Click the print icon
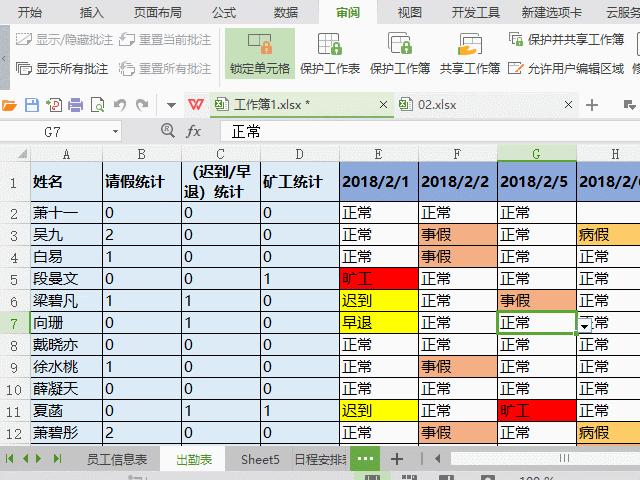The image size is (640, 480). click(x=76, y=105)
